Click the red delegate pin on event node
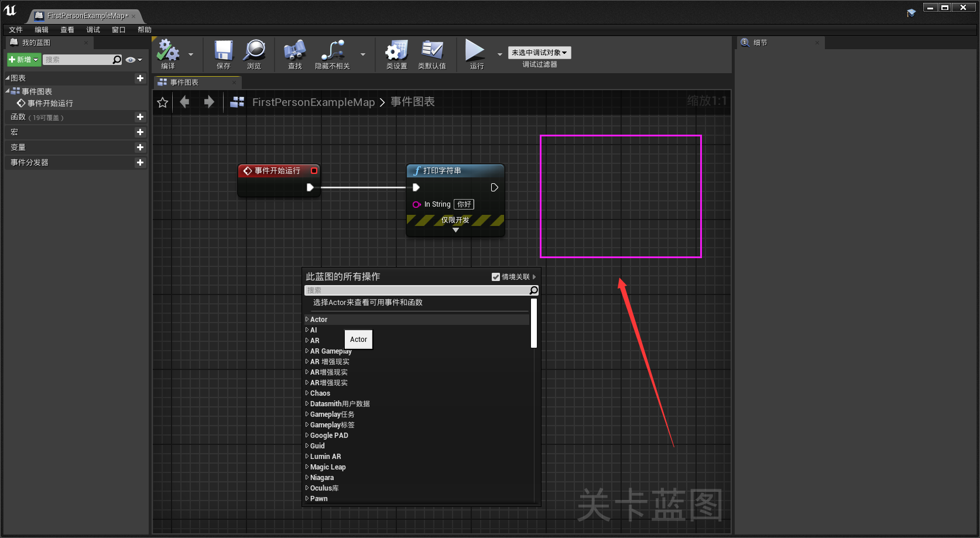Image resolution: width=980 pixels, height=538 pixels. click(314, 171)
